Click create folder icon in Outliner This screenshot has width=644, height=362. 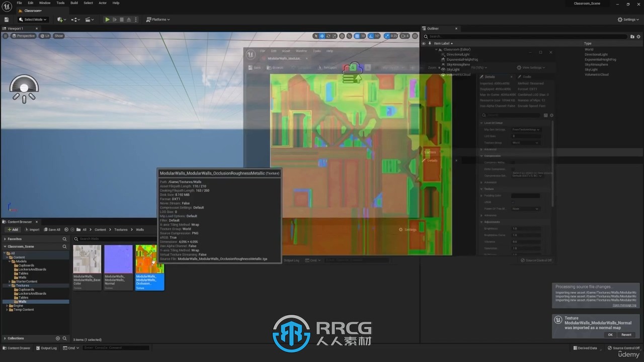pos(632,36)
